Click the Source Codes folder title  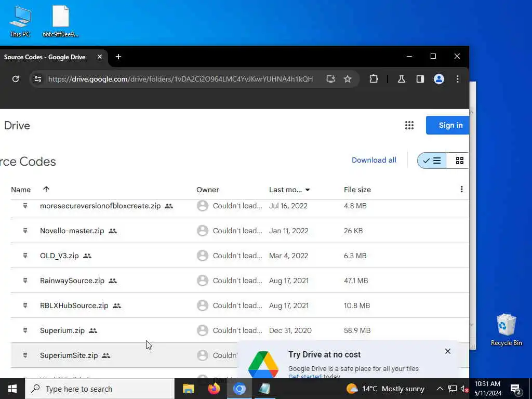click(28, 162)
